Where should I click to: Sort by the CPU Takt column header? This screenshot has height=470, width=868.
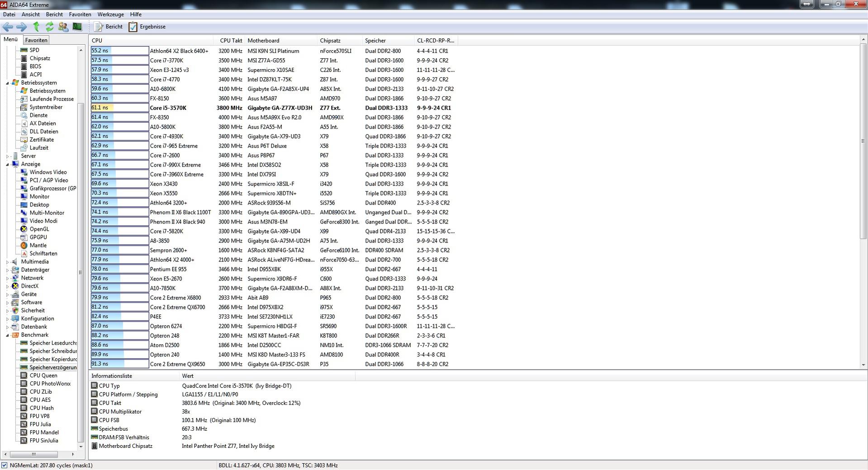pyautogui.click(x=230, y=41)
